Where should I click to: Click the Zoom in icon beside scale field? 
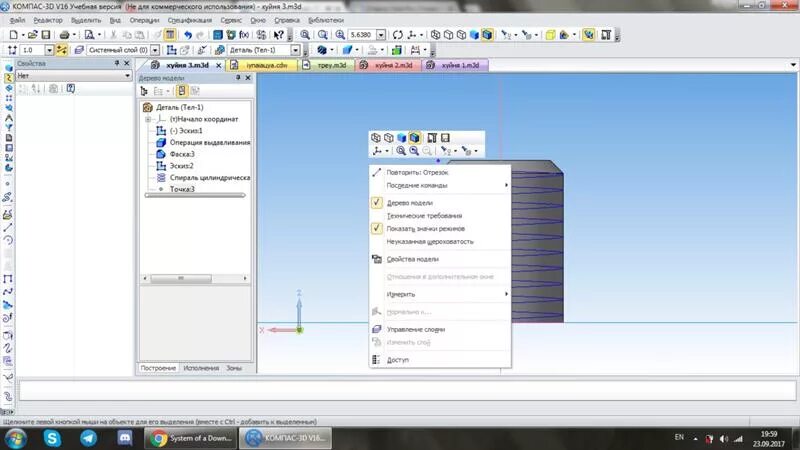[340, 35]
